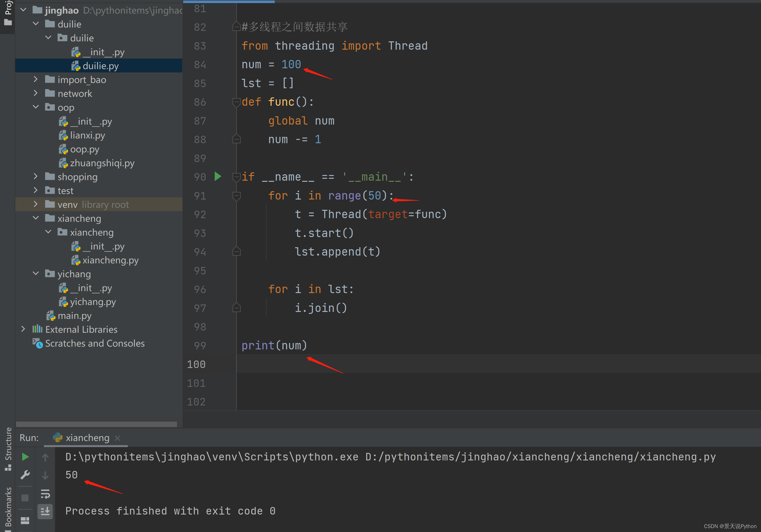Open yichang.py file

pos(92,302)
